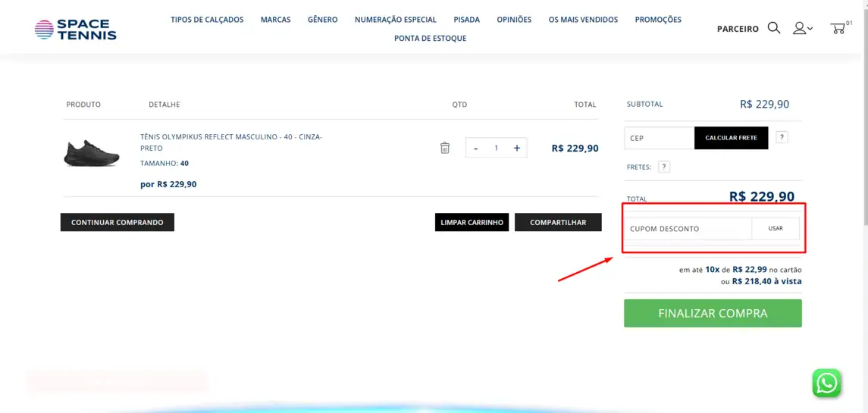Click the Calcular Frete button

click(x=732, y=138)
